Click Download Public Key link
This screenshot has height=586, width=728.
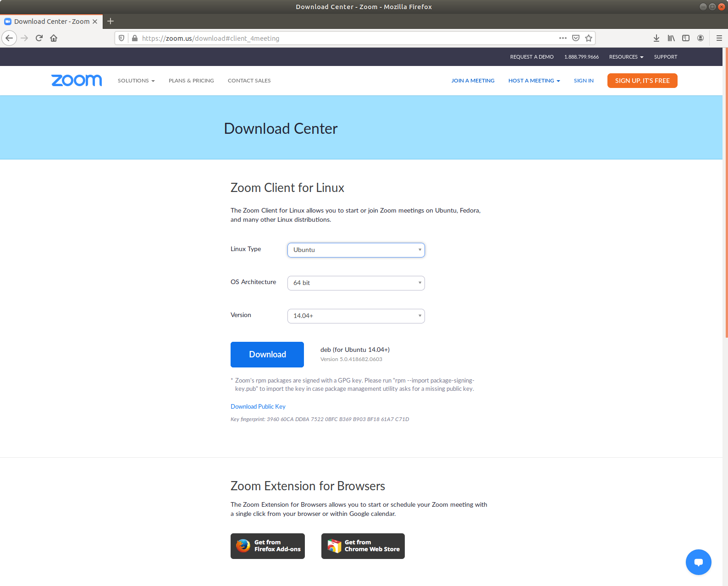pyautogui.click(x=258, y=406)
